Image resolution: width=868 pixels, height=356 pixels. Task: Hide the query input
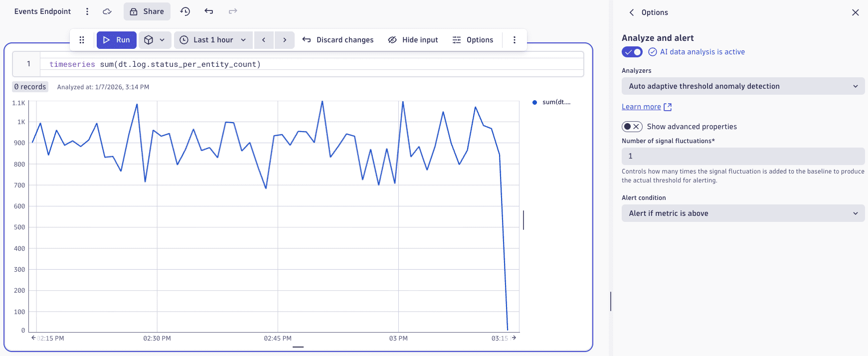tap(413, 40)
